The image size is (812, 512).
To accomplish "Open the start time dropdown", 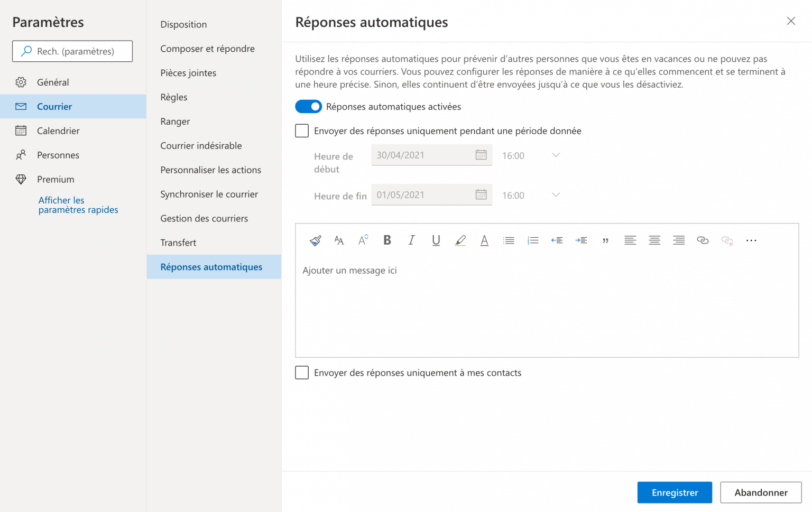I will click(556, 155).
